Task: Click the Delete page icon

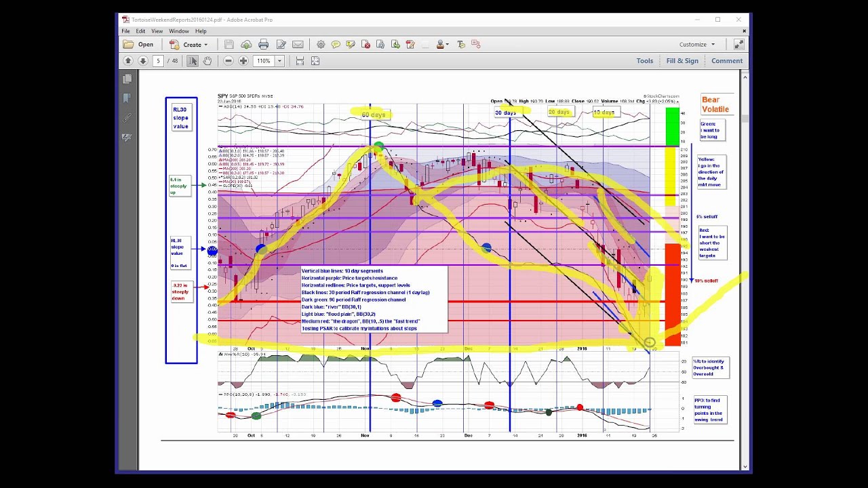Action: coord(366,45)
